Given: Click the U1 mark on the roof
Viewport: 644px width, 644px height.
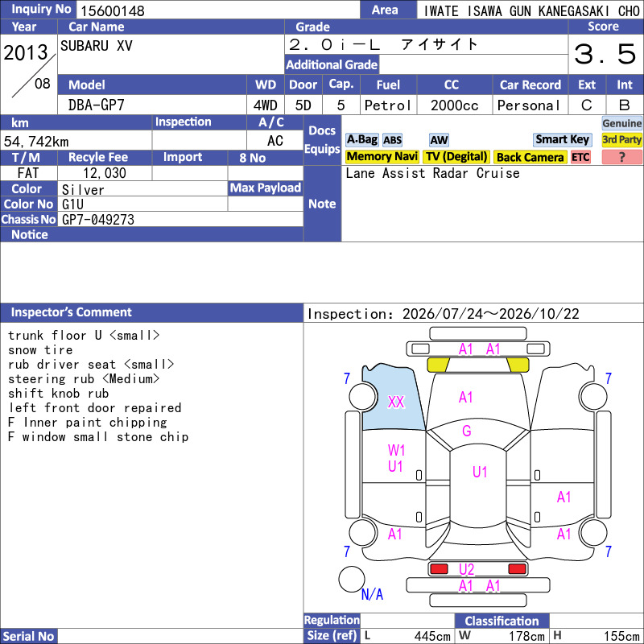Looking at the screenshot, I should pyautogui.click(x=479, y=472).
